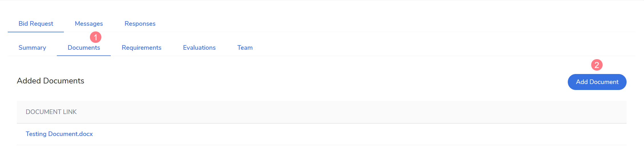The width and height of the screenshot is (644, 158).
Task: Click the word Document in the blue button
Action: [x=604, y=82]
